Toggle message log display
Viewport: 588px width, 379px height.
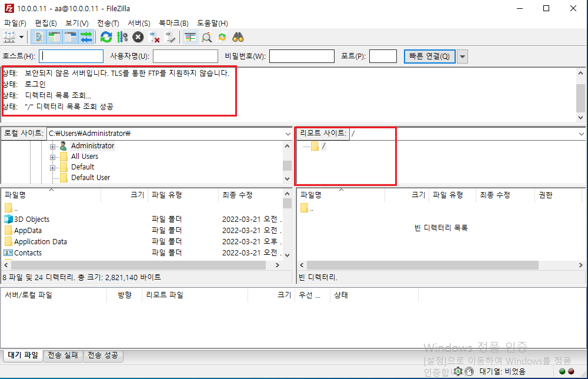(x=39, y=37)
